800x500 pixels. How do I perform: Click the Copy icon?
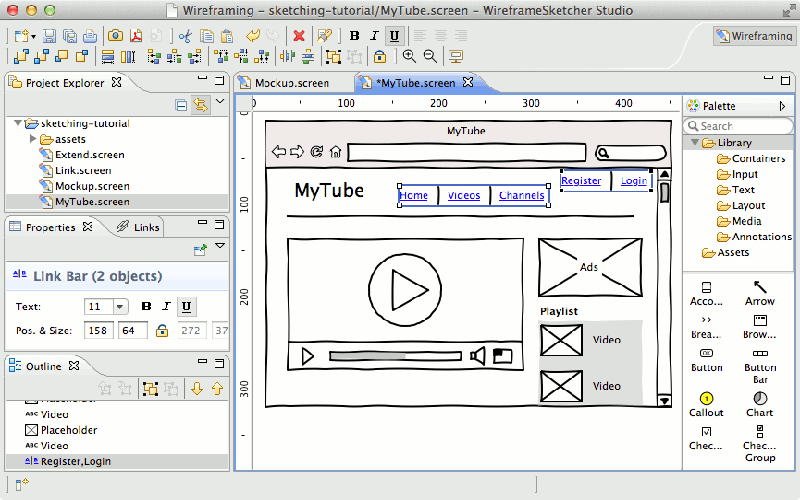207,36
